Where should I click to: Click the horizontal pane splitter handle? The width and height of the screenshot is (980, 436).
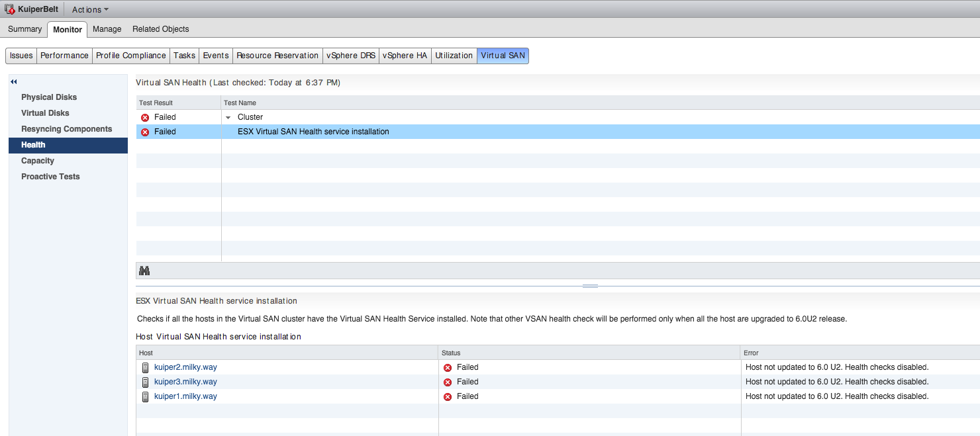coord(590,286)
